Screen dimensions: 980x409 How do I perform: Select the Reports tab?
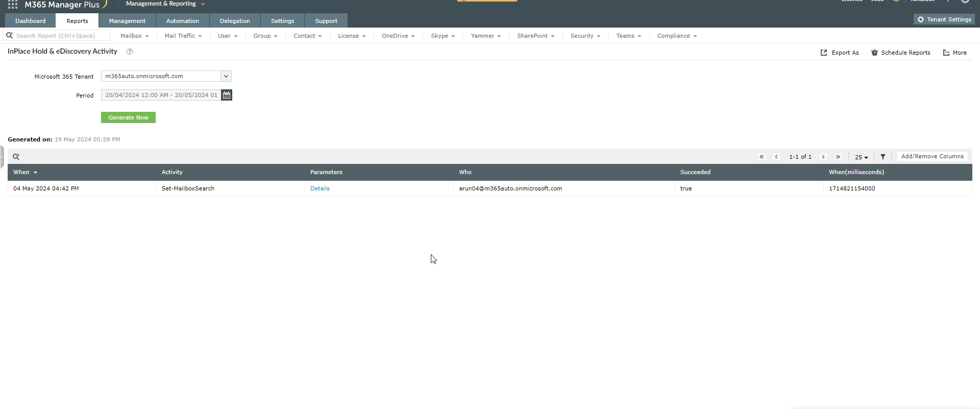(78, 21)
